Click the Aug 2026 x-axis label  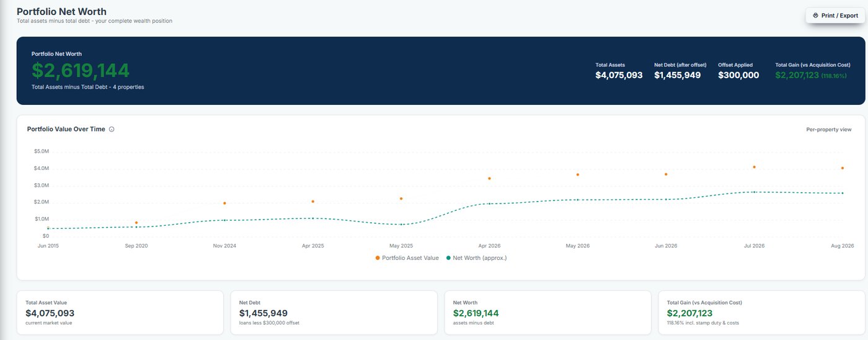(843, 246)
